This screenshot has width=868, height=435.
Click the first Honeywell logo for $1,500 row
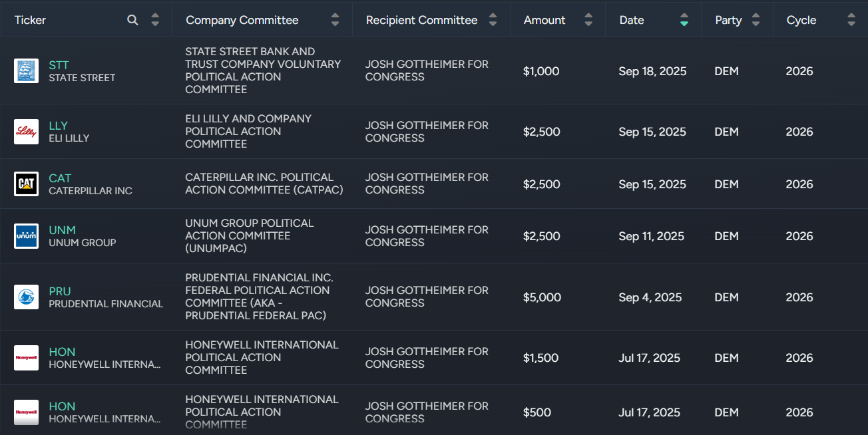[27, 358]
